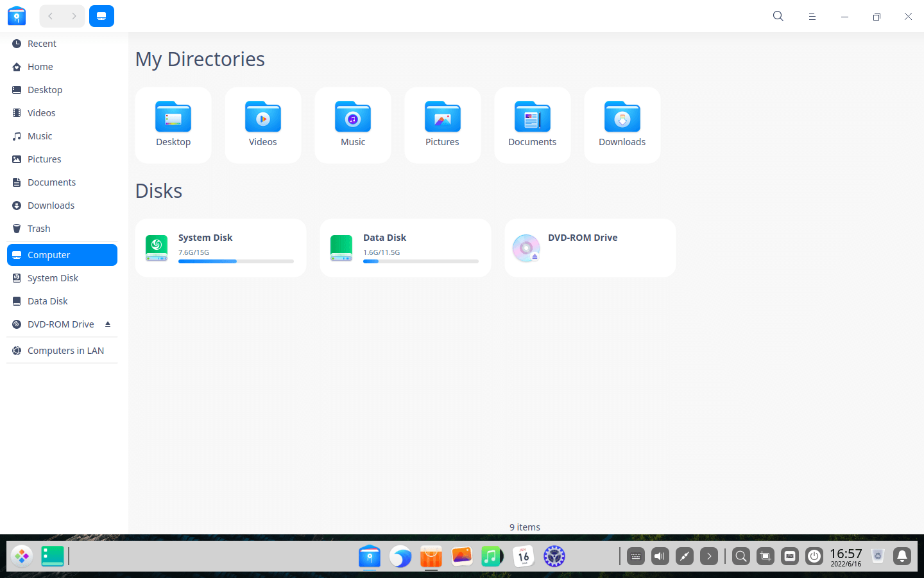Open the Videos folder tile
Screen dimensions: 924x578
pyautogui.click(x=263, y=125)
